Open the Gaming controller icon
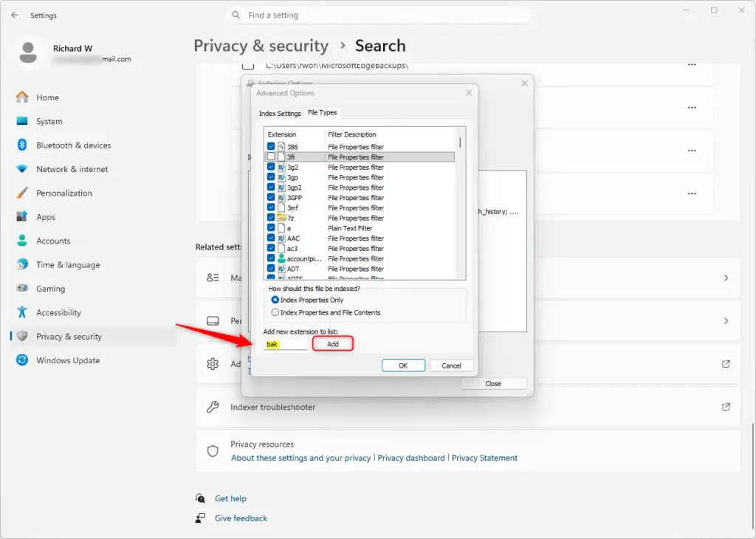Image resolution: width=756 pixels, height=539 pixels. point(22,288)
